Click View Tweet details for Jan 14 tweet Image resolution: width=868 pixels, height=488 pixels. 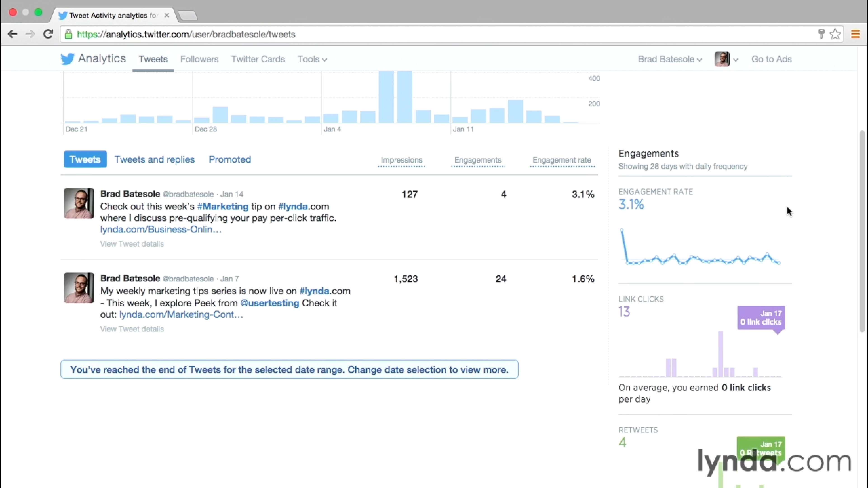pos(132,244)
